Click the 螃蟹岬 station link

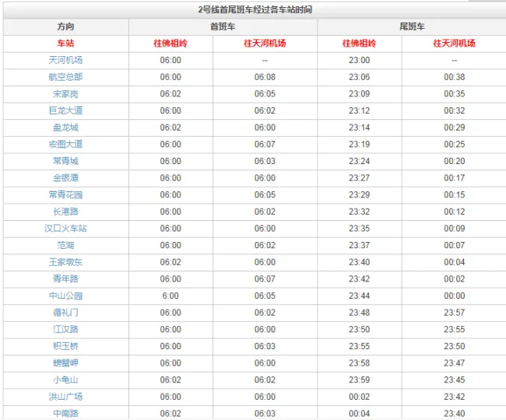click(65, 362)
